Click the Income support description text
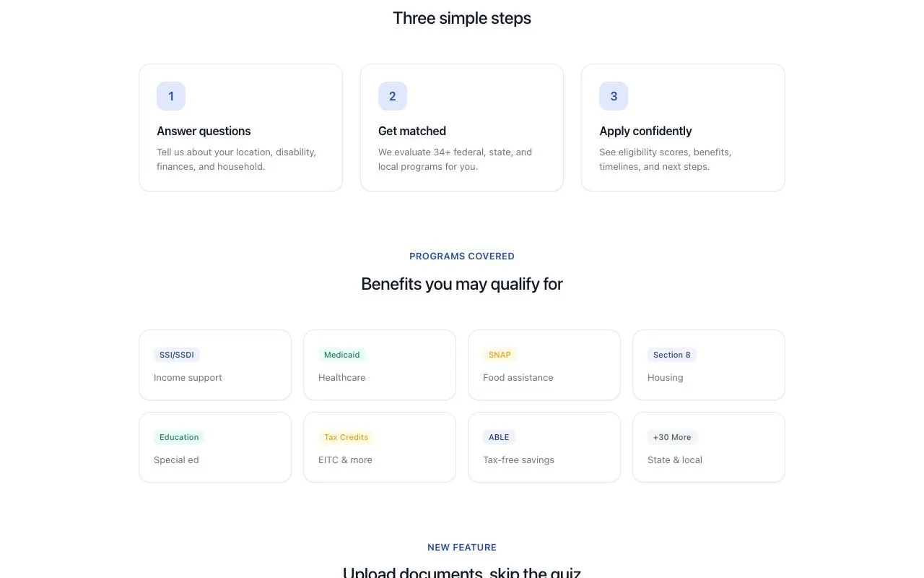The height and width of the screenshot is (578, 924). pos(188,378)
